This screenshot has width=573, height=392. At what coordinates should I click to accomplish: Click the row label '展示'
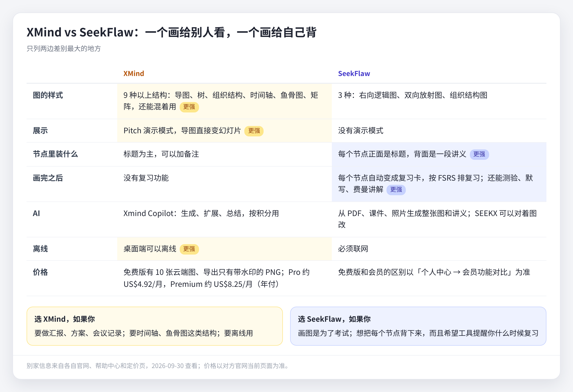pos(40,131)
